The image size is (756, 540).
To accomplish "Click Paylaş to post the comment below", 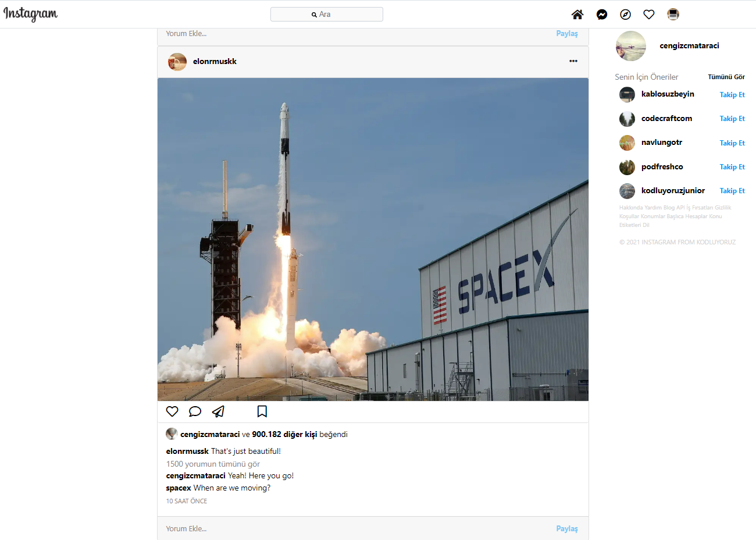I will [567, 528].
